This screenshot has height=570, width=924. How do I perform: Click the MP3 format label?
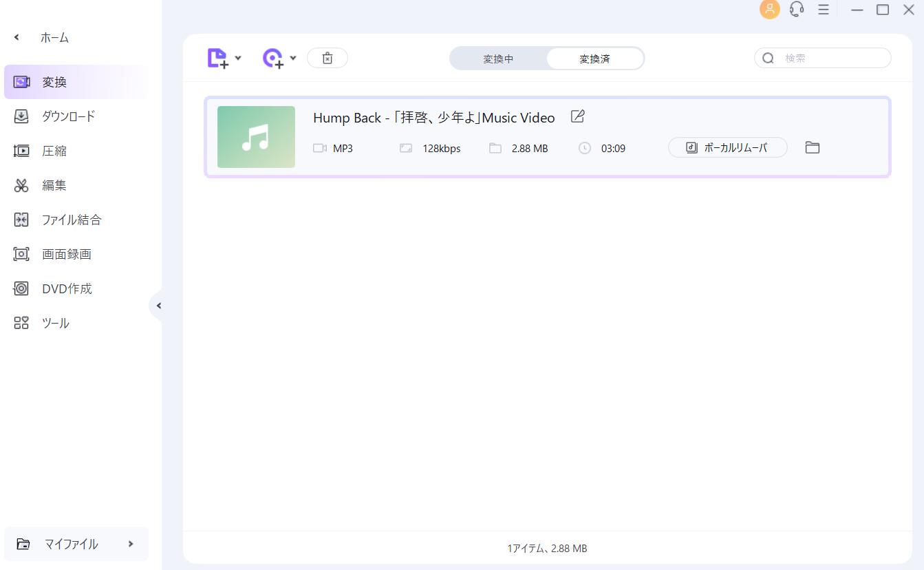pos(343,148)
